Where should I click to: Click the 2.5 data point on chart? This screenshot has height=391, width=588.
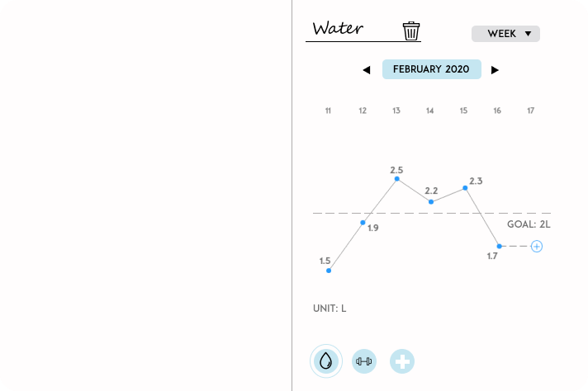coord(397,178)
